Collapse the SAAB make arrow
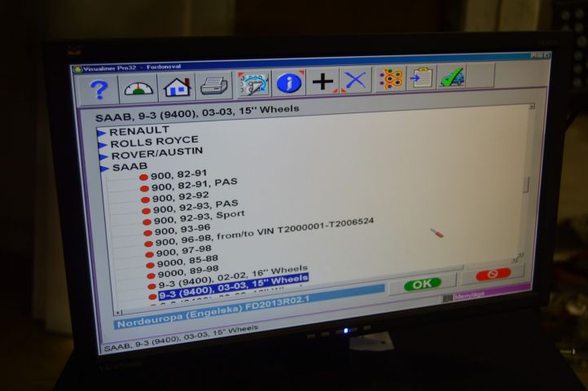 click(104, 169)
